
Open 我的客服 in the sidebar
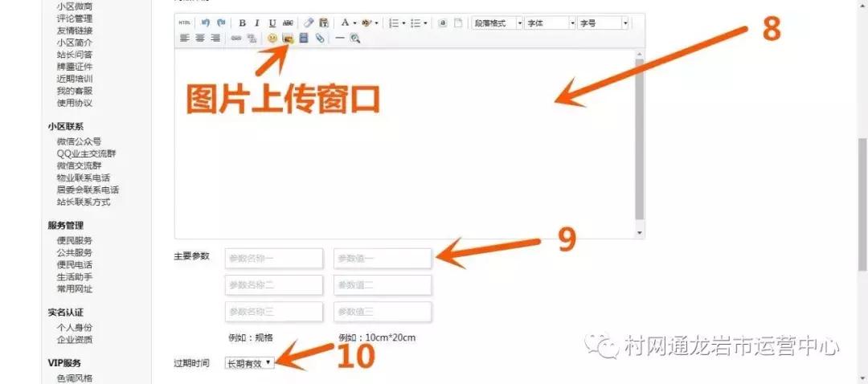click(75, 91)
